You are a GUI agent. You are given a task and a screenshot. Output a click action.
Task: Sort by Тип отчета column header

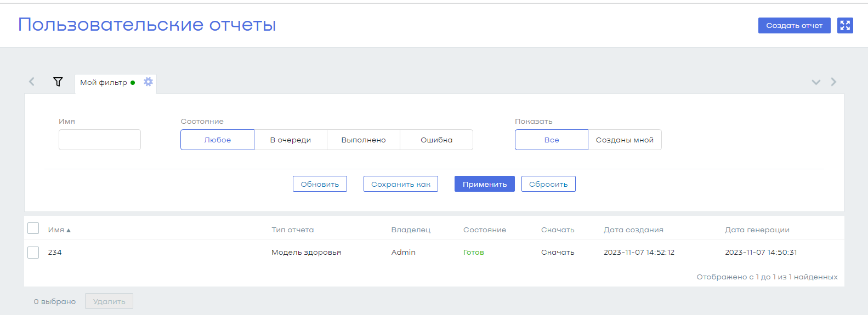293,230
